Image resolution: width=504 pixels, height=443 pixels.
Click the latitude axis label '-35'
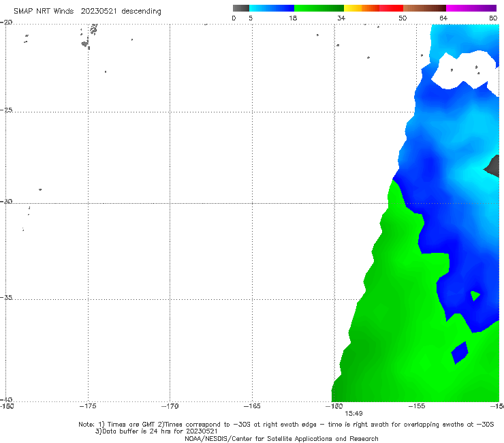6,297
